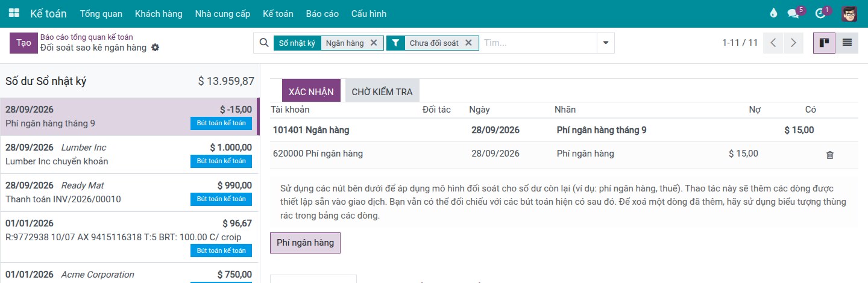Apply the Phí ngân hàng reconciliation model
Viewport: 868px width, 283px height.
pos(305,243)
